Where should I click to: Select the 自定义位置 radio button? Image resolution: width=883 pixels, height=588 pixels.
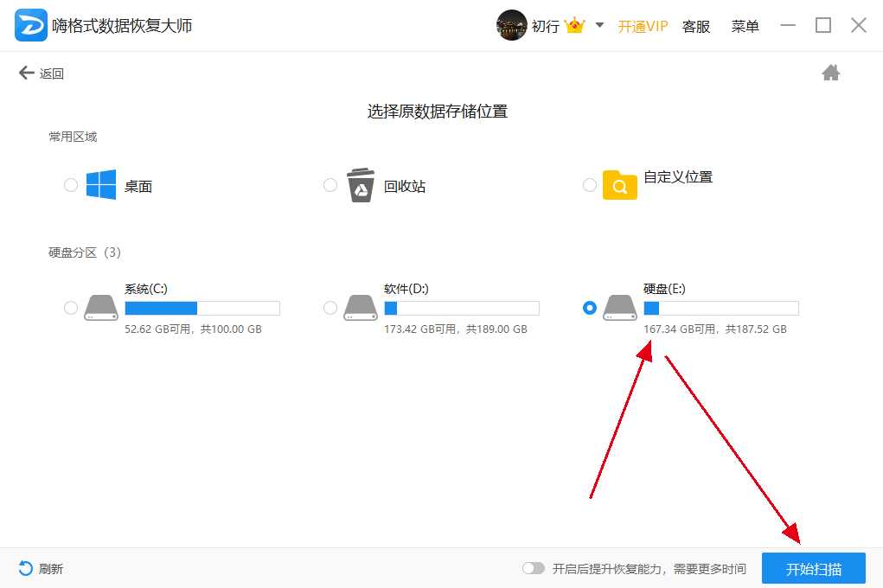(x=590, y=185)
